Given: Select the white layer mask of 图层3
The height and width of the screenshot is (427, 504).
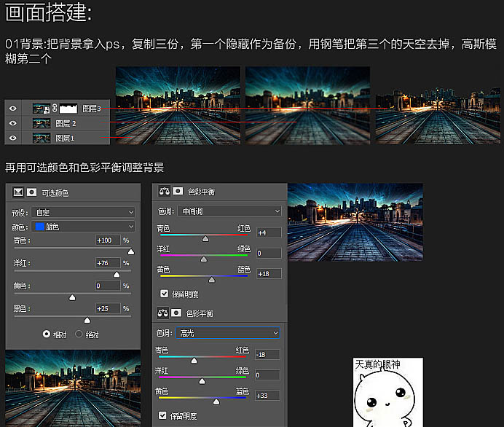Looking at the screenshot, I should (68, 109).
